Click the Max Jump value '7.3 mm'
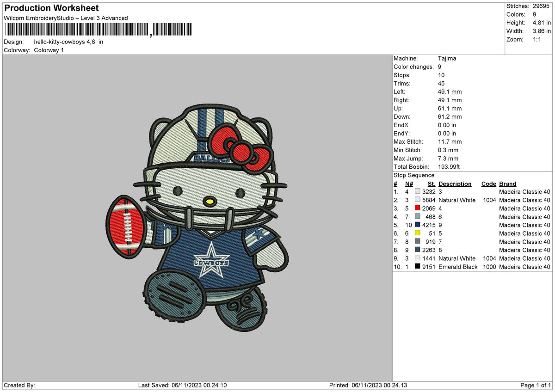This screenshot has width=555, height=392. (x=448, y=158)
